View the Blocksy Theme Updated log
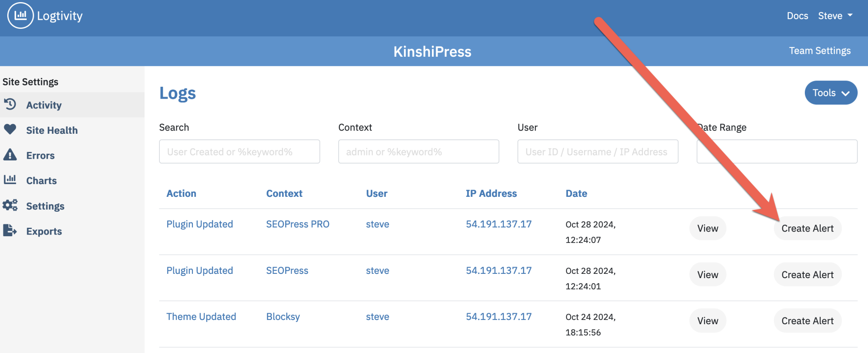This screenshot has height=353, width=868. click(707, 321)
